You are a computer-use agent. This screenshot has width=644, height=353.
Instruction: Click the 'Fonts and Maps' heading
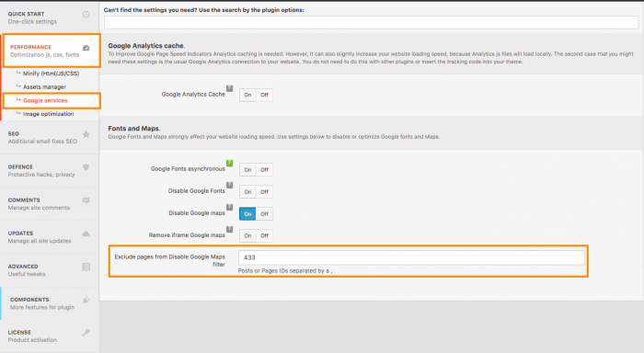click(134, 129)
